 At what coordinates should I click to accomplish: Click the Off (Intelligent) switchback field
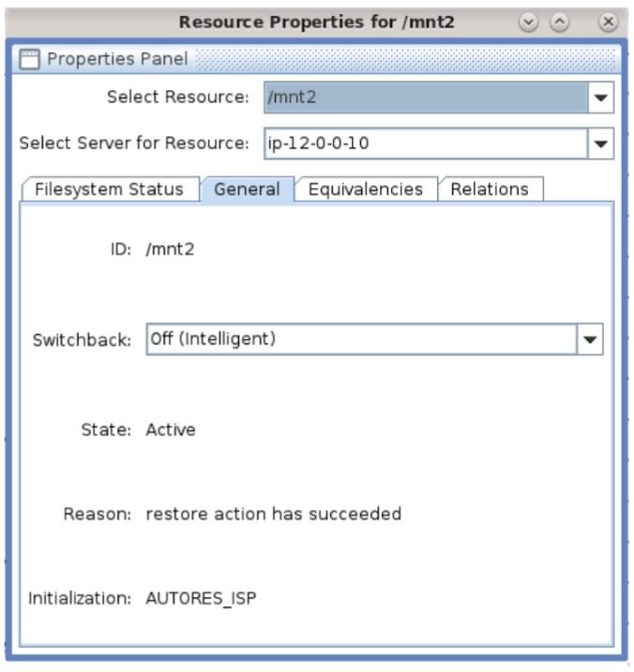click(361, 339)
